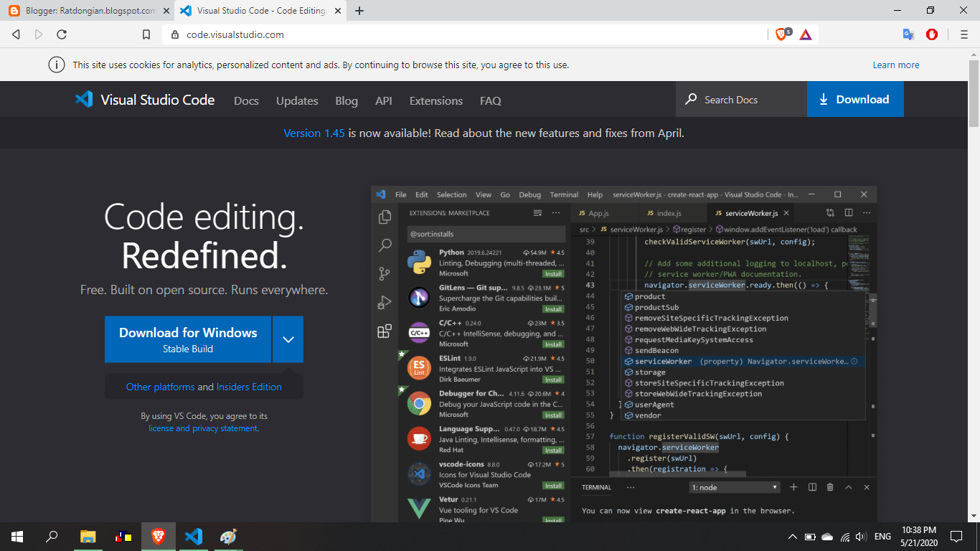Check the battery icon in system tray
The width and height of the screenshot is (980, 551).
tap(810, 537)
